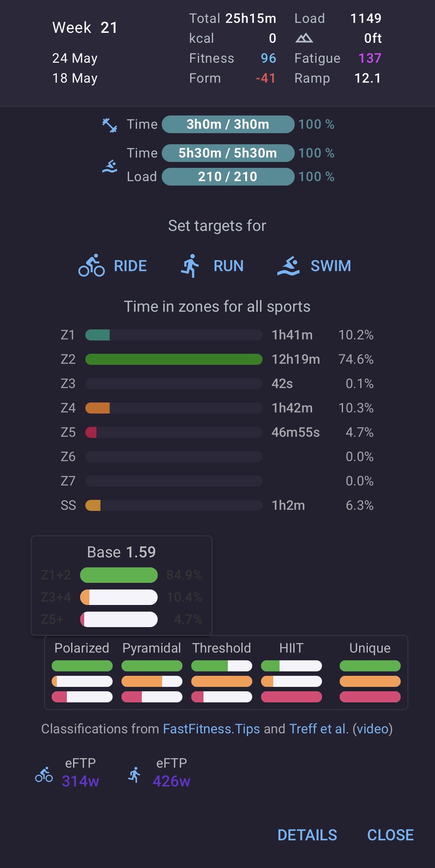Click the mountain elevation icon
The image size is (435, 868).
tap(304, 38)
